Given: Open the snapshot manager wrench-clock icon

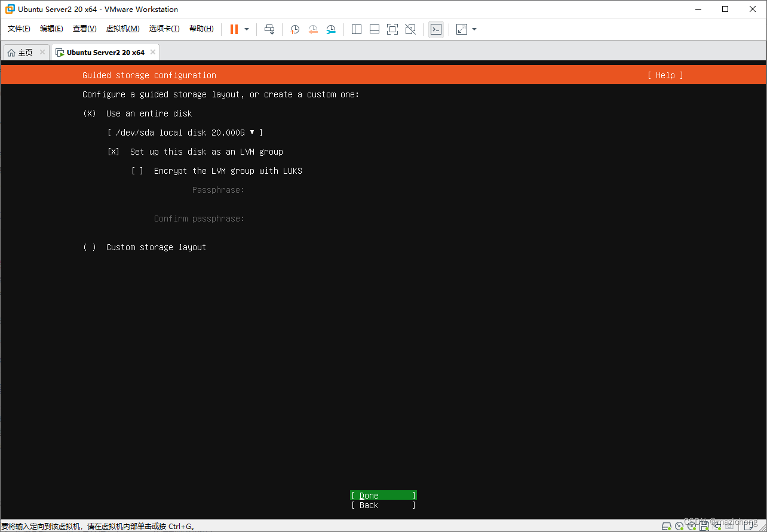Looking at the screenshot, I should click(x=331, y=29).
